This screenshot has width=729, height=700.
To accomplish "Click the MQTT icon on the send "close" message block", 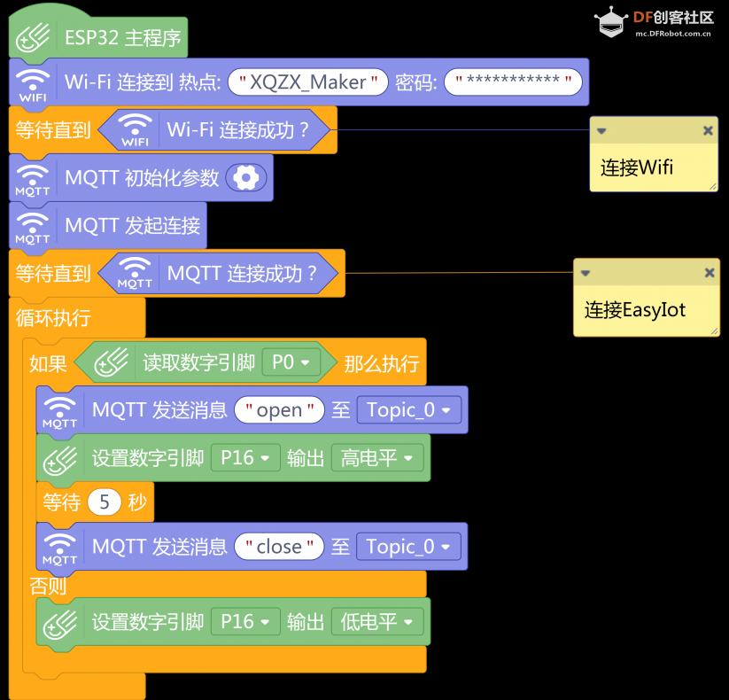I will click(x=60, y=548).
